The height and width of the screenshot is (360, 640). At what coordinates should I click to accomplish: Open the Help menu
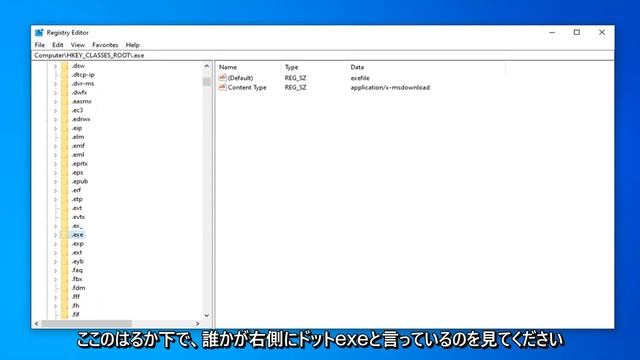coord(132,45)
